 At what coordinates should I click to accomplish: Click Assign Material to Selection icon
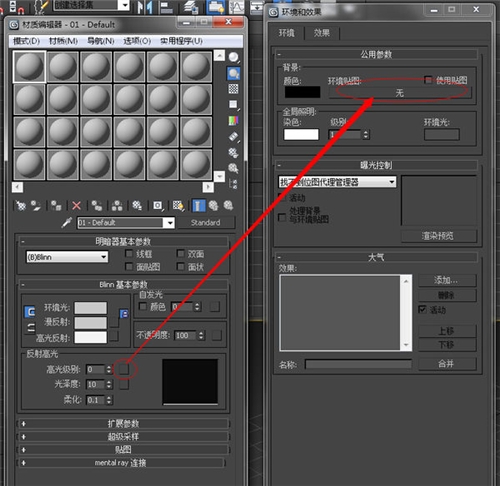point(56,206)
